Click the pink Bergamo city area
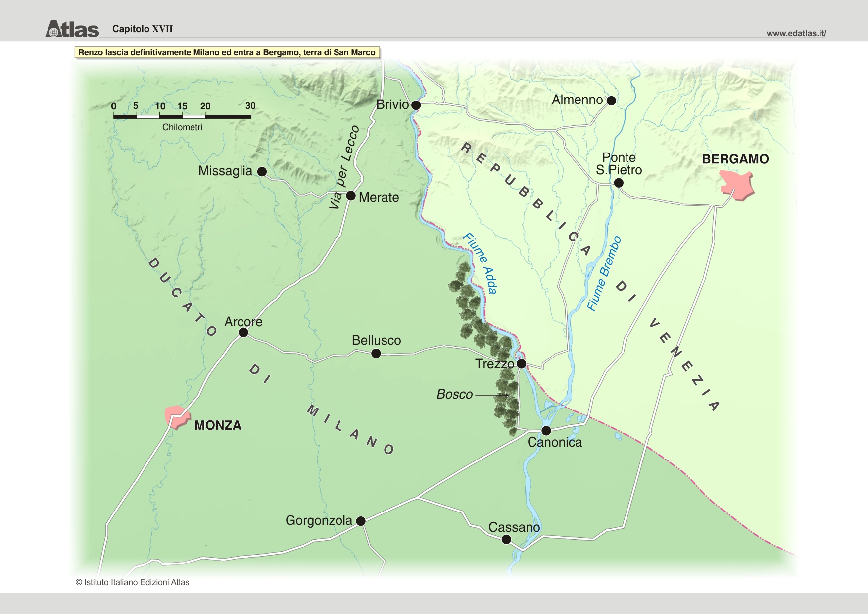This screenshot has height=614, width=868. (x=737, y=185)
